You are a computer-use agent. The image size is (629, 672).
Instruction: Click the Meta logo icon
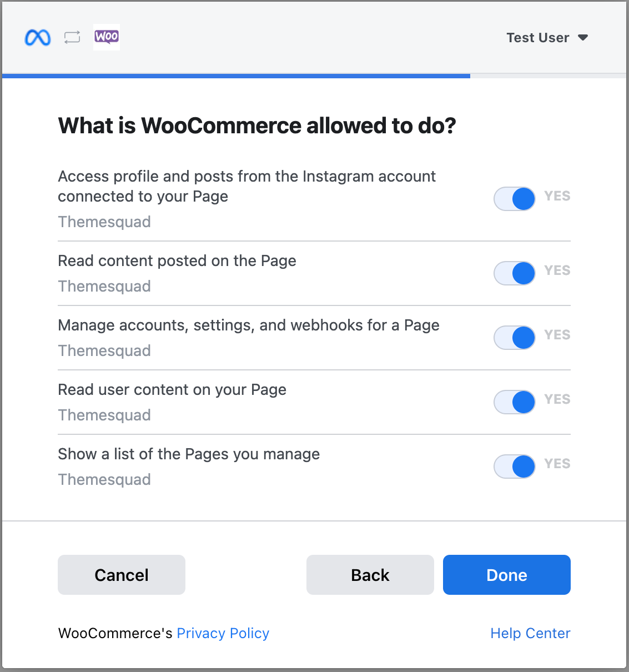click(37, 37)
